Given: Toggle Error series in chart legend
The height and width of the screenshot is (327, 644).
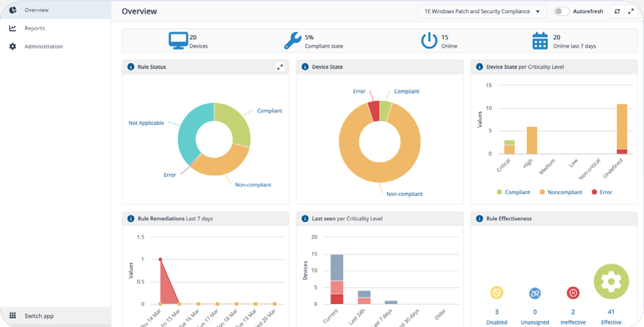Looking at the screenshot, I should (x=600, y=192).
